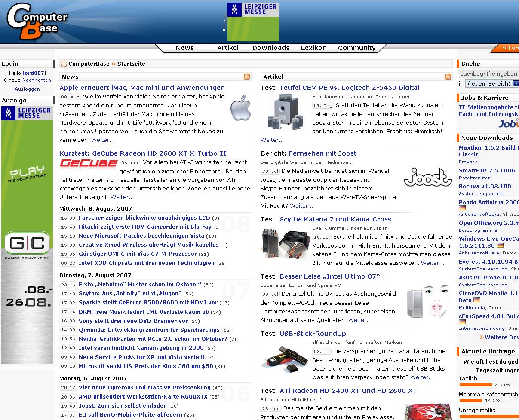Open Joost Zum sich selbst einladen news
519x420 pixels.
pyautogui.click(x=123, y=405)
